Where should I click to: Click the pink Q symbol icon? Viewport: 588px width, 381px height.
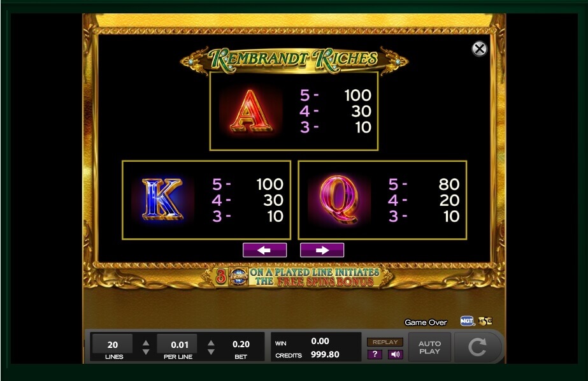[339, 200]
